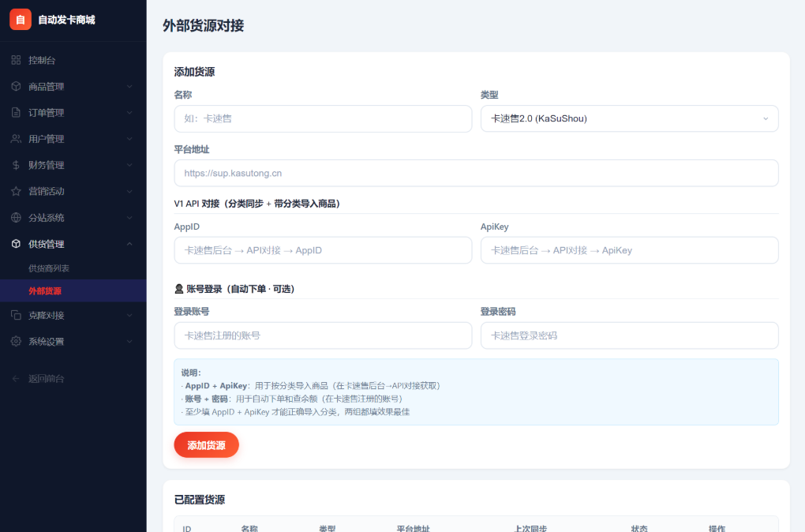
Task: Click the 自动发卡商城 logo icon
Action: [20, 19]
